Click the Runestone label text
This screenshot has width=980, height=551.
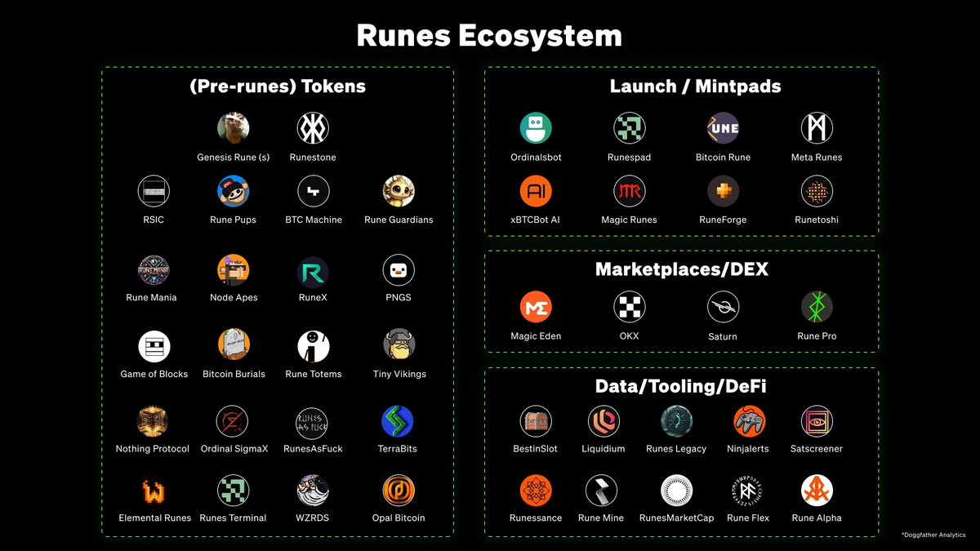(313, 158)
